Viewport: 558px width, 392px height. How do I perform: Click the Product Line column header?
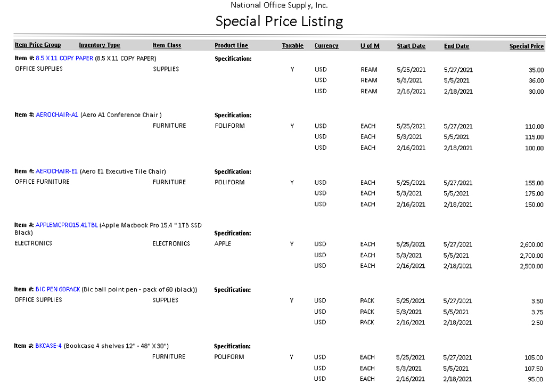pos(231,45)
